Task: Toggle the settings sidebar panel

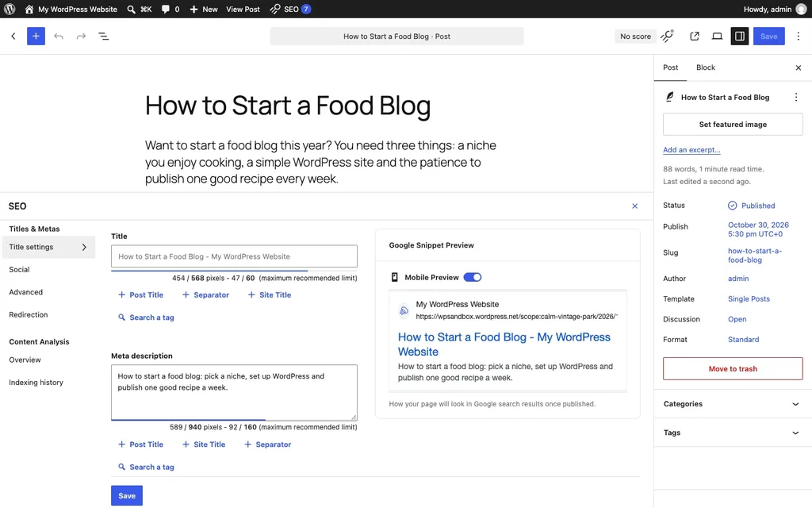Action: [x=740, y=36]
